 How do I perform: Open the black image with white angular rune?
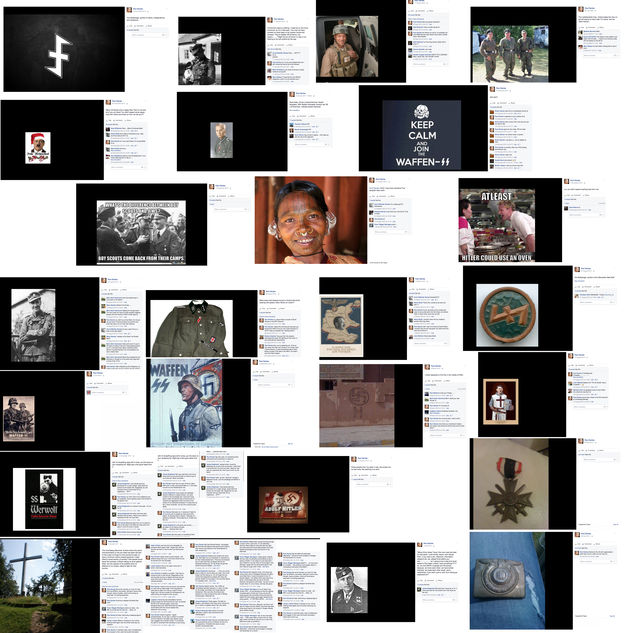click(64, 49)
